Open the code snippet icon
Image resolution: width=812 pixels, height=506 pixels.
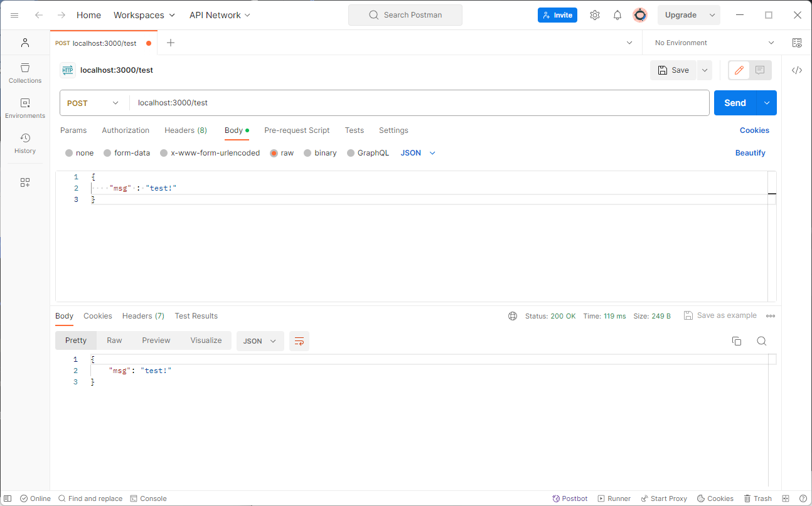click(x=797, y=70)
